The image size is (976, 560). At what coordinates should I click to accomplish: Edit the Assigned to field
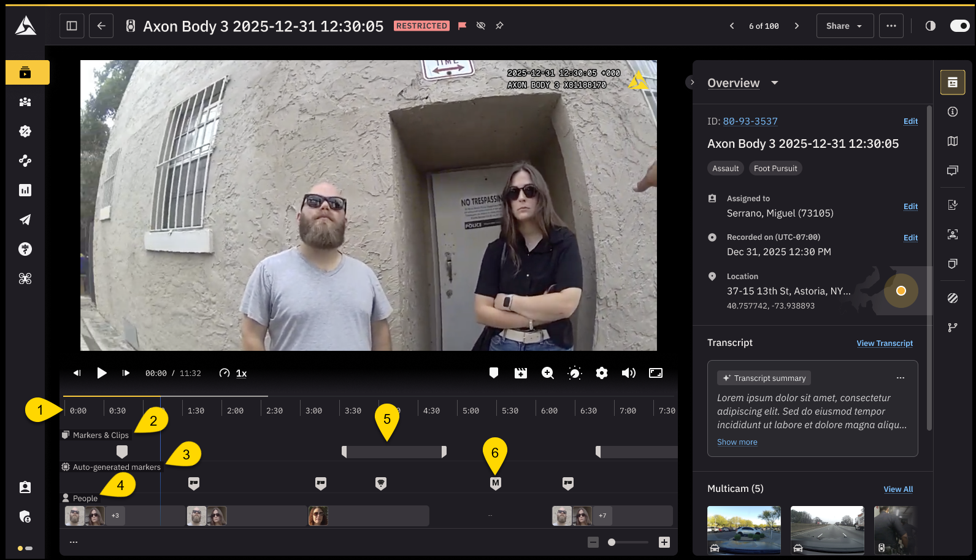point(910,207)
